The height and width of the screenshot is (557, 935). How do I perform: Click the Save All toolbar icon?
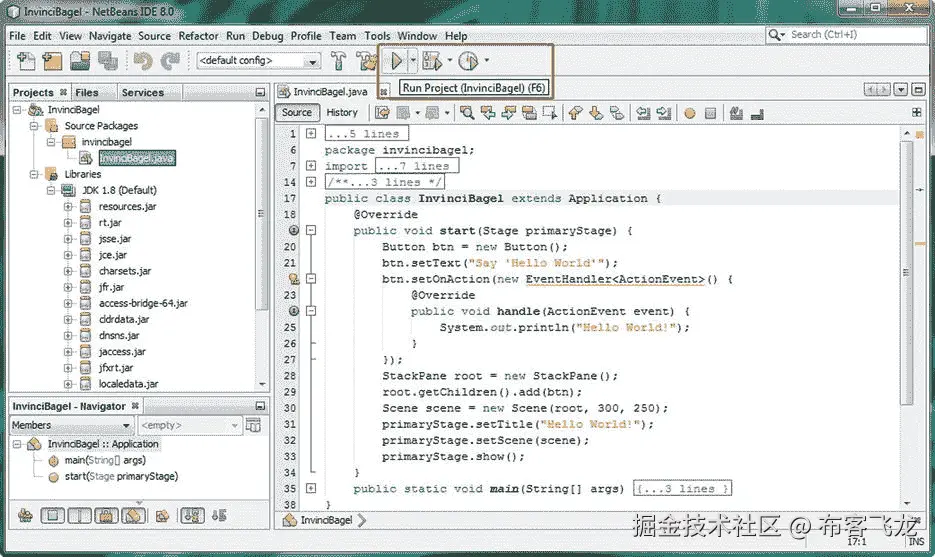point(108,61)
